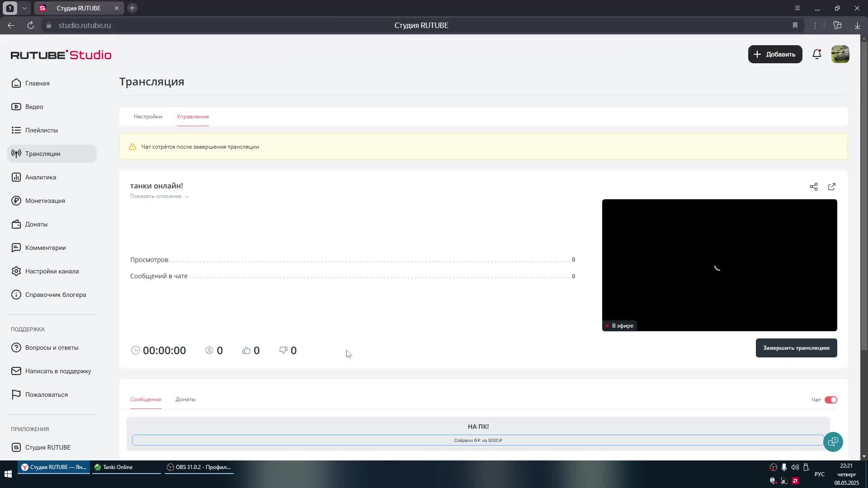The width and height of the screenshot is (868, 488).
Task: Open stream in new window icon
Action: (831, 187)
